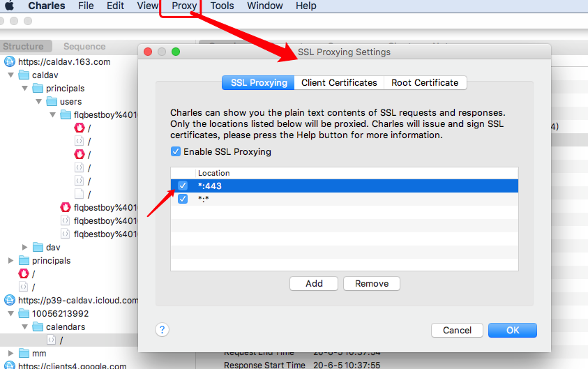Image resolution: width=588 pixels, height=369 pixels.
Task: Select https://caldav.163.com host row
Action: coord(64,61)
